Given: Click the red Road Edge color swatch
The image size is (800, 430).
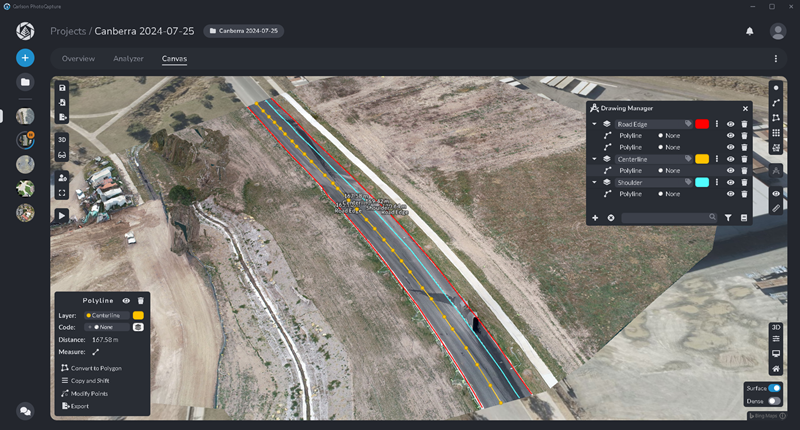Looking at the screenshot, I should (702, 124).
